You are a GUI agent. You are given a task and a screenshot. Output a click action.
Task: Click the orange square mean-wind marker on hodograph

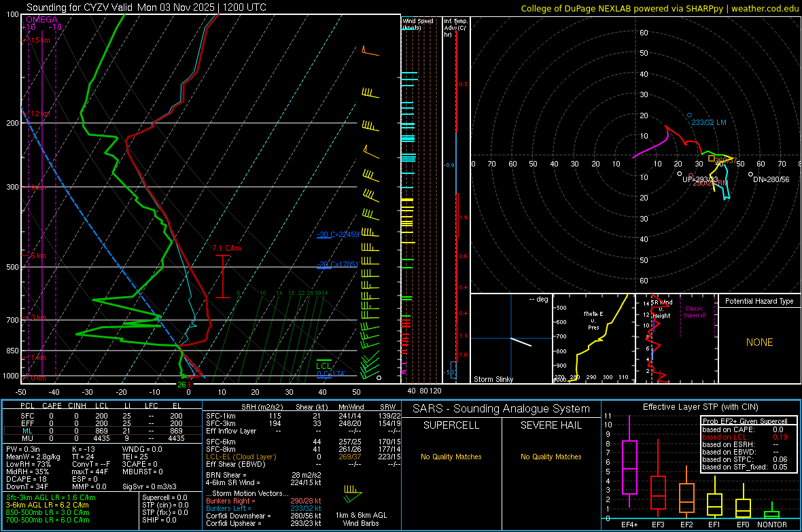(712, 158)
